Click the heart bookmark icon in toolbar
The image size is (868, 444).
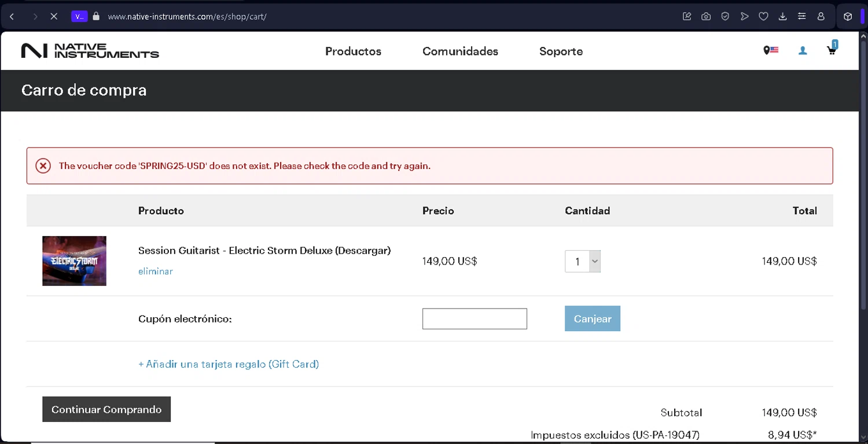pyautogui.click(x=763, y=16)
